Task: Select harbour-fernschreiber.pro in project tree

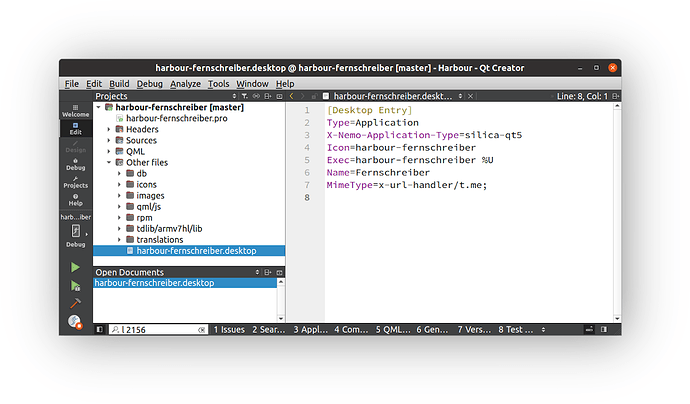Action: click(176, 118)
